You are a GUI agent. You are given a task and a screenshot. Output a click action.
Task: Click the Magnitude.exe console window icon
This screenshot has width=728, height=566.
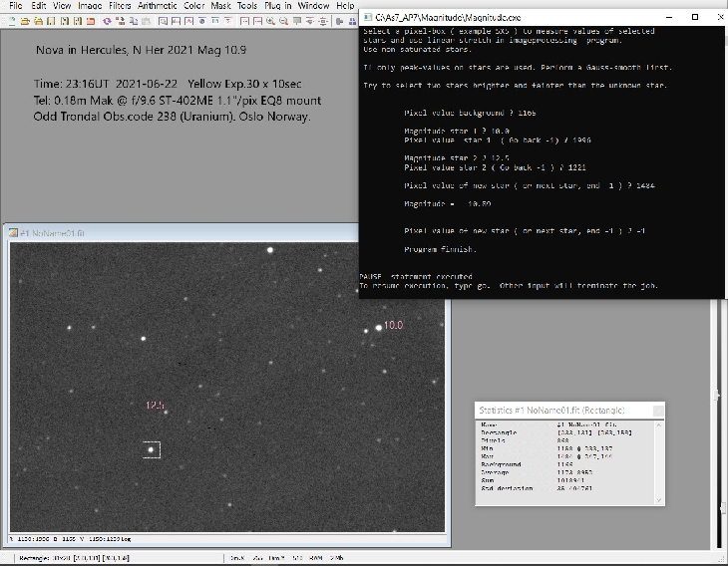[x=367, y=18]
